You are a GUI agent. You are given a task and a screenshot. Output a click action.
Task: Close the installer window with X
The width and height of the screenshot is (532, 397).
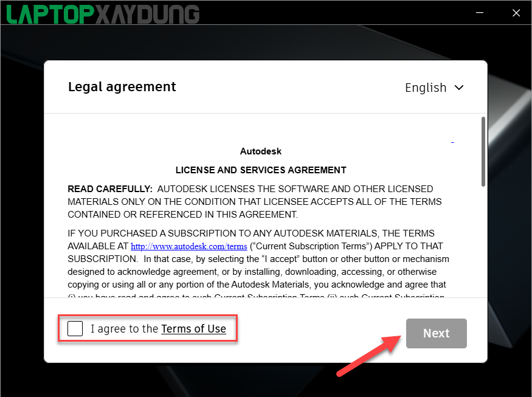516,13
